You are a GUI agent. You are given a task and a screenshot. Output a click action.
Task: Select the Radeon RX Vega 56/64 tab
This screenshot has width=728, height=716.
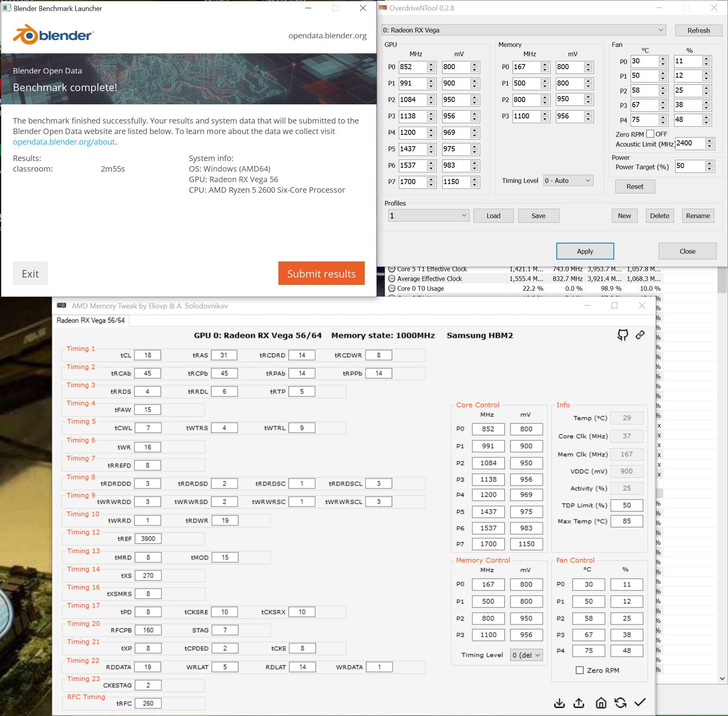(x=91, y=320)
